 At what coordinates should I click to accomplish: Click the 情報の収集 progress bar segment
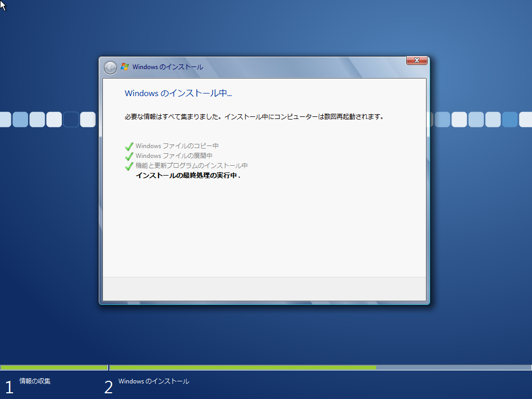(54, 367)
